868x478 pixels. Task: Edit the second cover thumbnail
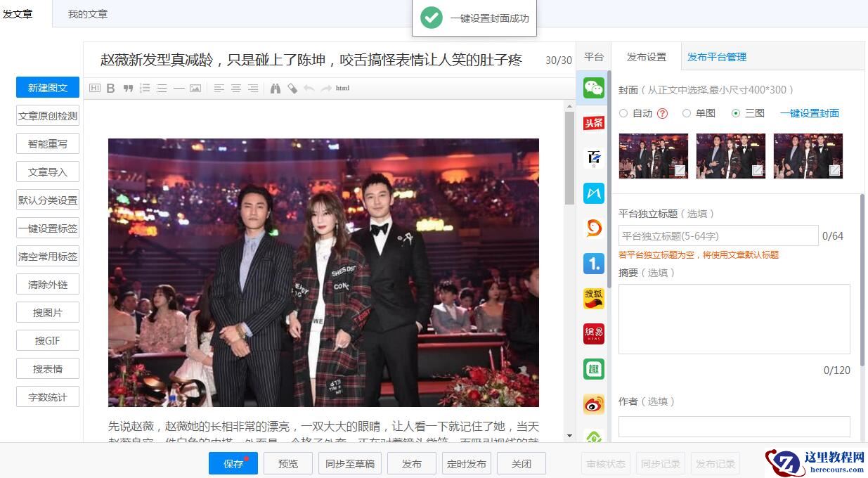pyautogui.click(x=757, y=170)
